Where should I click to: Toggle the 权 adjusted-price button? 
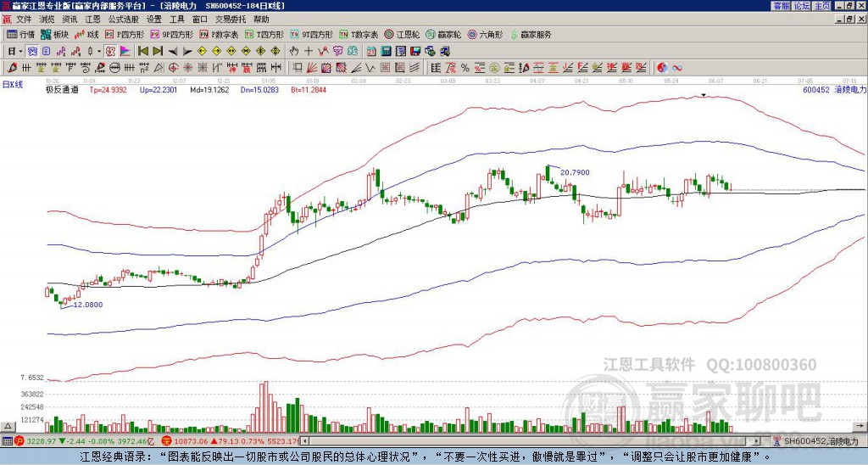tap(110, 52)
